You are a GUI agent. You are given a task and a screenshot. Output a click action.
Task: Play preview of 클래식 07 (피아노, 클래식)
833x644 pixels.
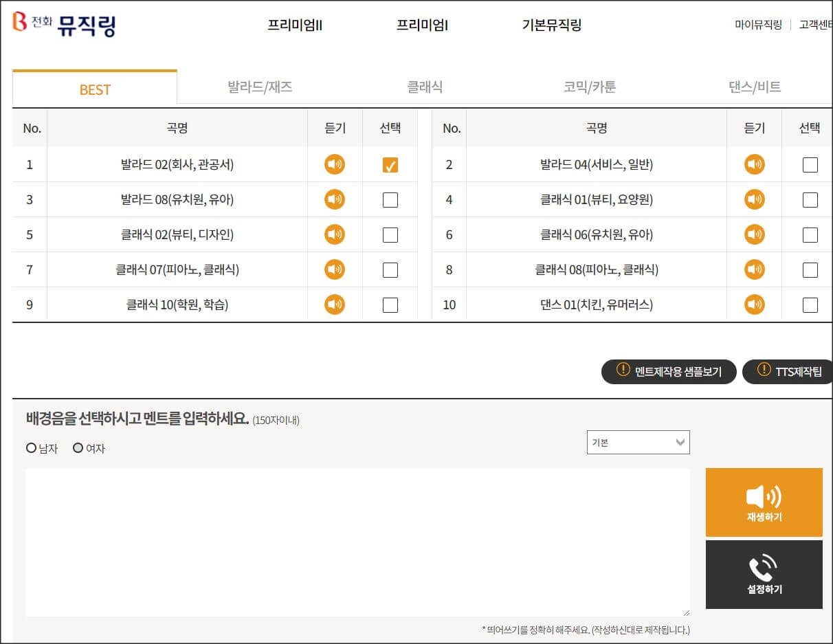coord(334,269)
